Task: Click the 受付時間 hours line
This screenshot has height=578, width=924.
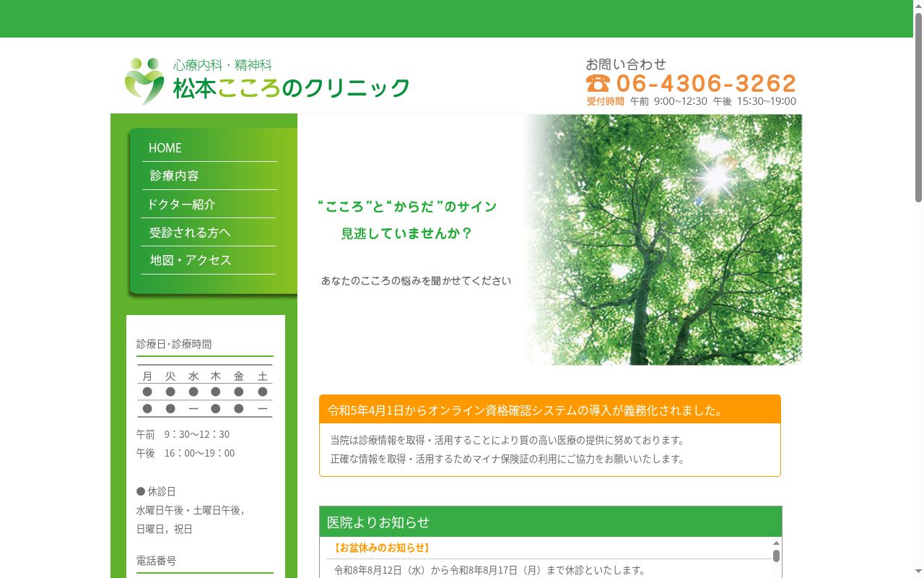Action: 691,101
